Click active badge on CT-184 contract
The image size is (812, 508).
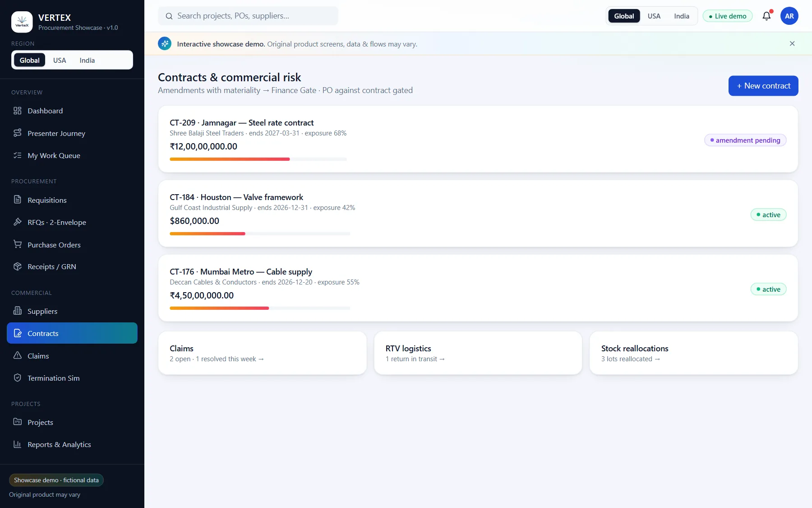(768, 214)
